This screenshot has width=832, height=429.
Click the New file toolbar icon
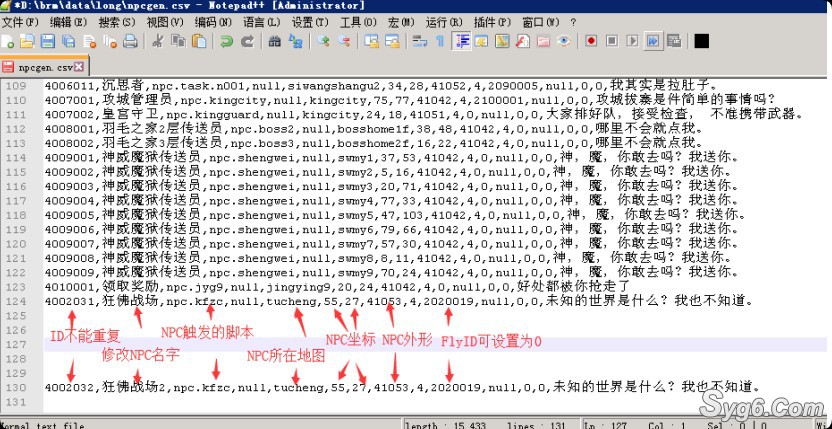(8, 41)
